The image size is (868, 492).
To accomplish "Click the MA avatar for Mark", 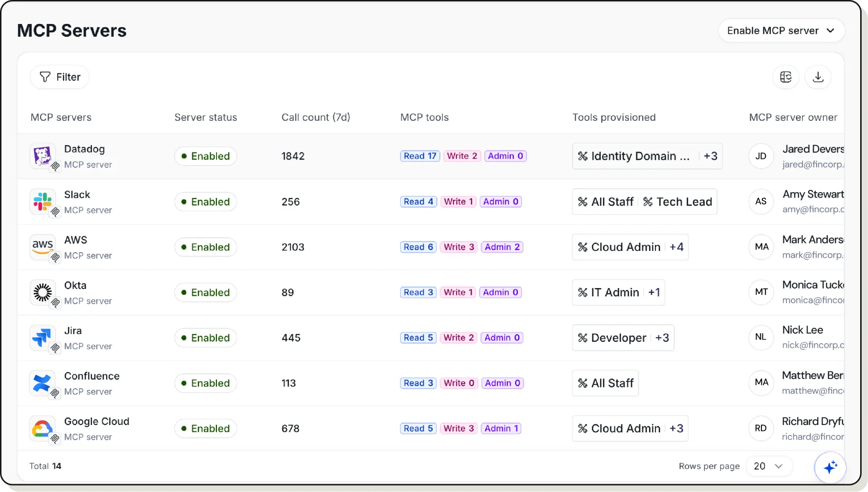I will click(761, 246).
